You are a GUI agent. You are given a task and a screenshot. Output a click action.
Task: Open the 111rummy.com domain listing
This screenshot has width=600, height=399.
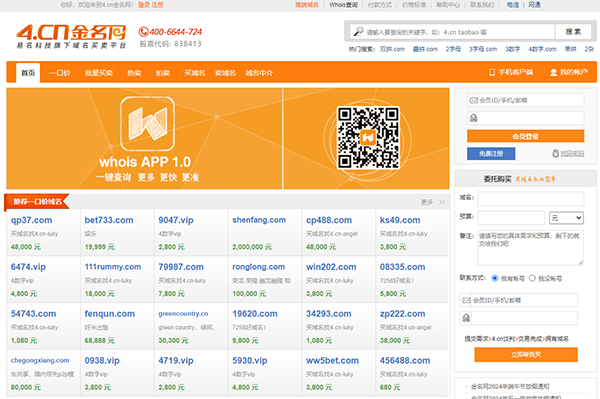click(x=113, y=267)
